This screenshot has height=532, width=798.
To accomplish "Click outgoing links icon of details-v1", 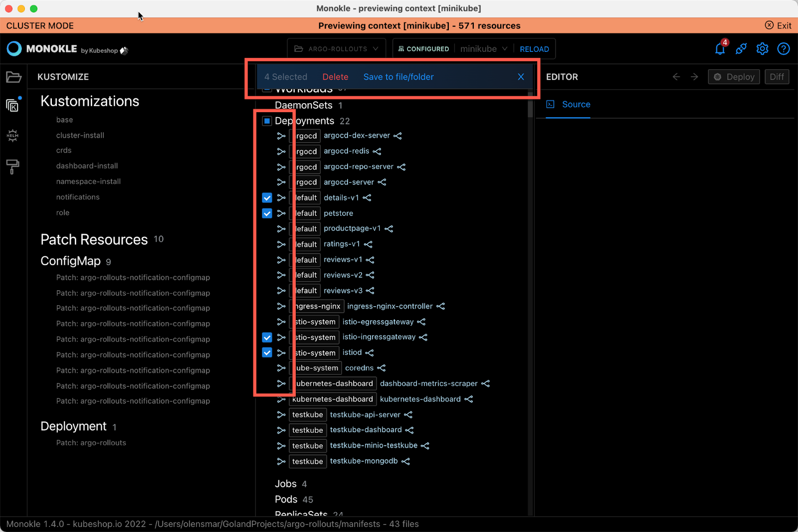I will click(x=367, y=198).
